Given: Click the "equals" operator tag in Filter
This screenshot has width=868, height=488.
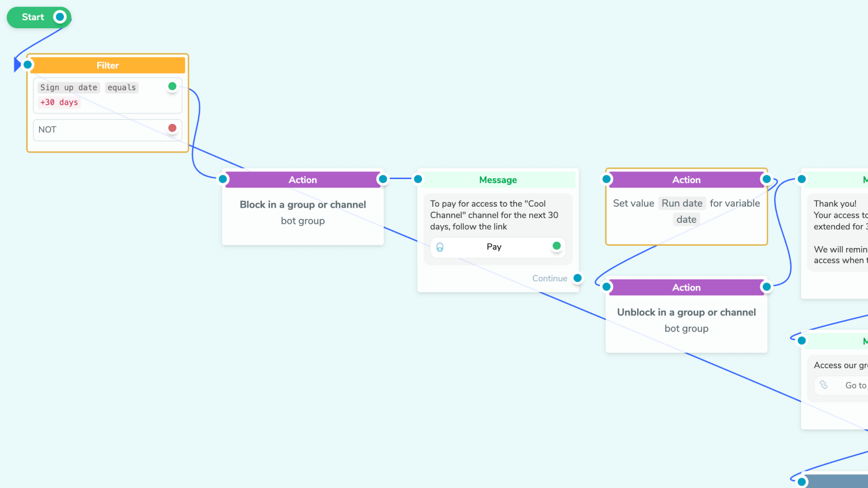Looking at the screenshot, I should (x=121, y=87).
